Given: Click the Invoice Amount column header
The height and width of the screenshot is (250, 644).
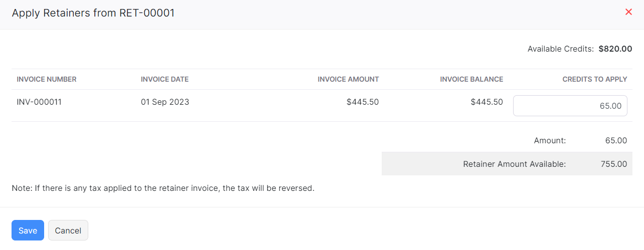Looking at the screenshot, I should pos(348,79).
